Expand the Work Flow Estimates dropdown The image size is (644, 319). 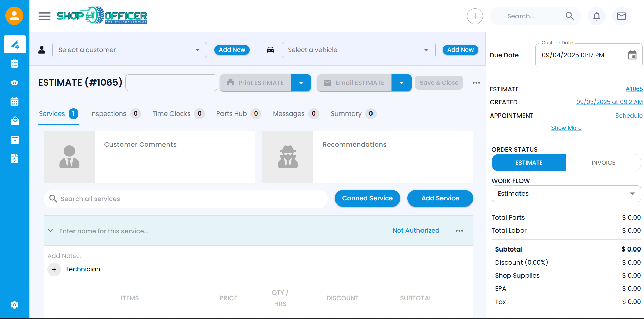(566, 194)
